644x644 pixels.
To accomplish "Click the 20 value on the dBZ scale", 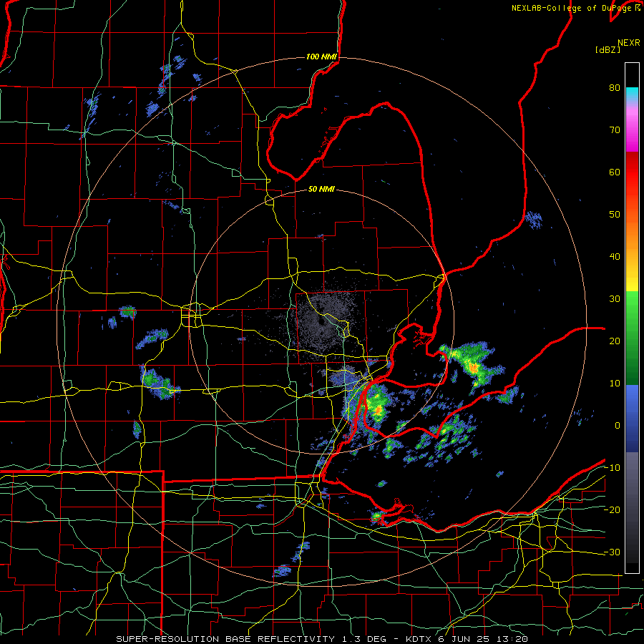I will pyautogui.click(x=615, y=341).
